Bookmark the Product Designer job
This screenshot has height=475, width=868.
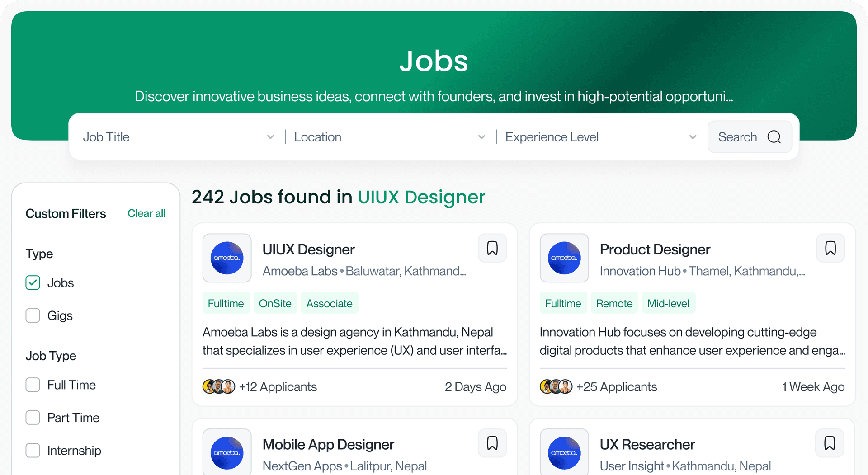[x=830, y=248]
